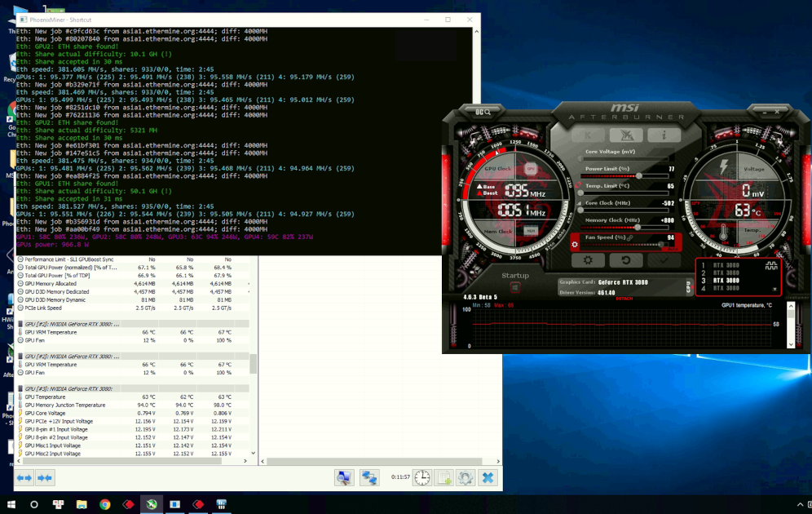812x514 pixels.
Task: Switch to HWiNFO taskbar icon
Action: [x=222, y=504]
